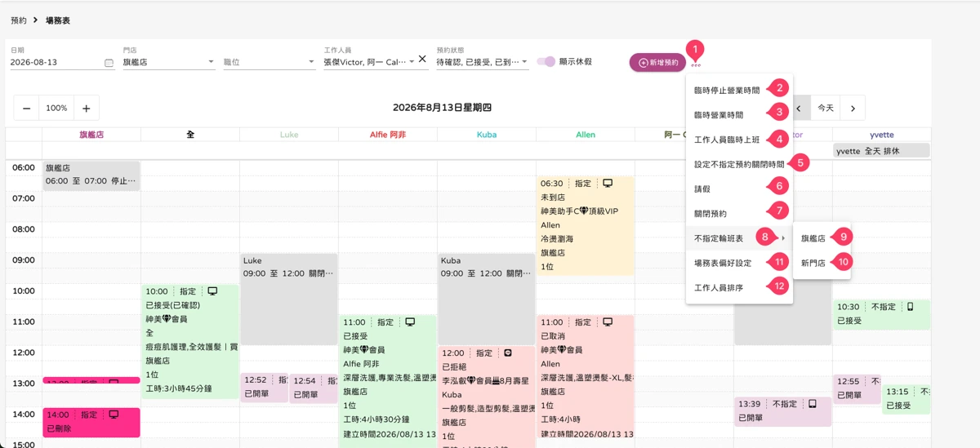Image resolution: width=980 pixels, height=448 pixels.
Task: Select 請假 from the menu
Action: pos(702,189)
